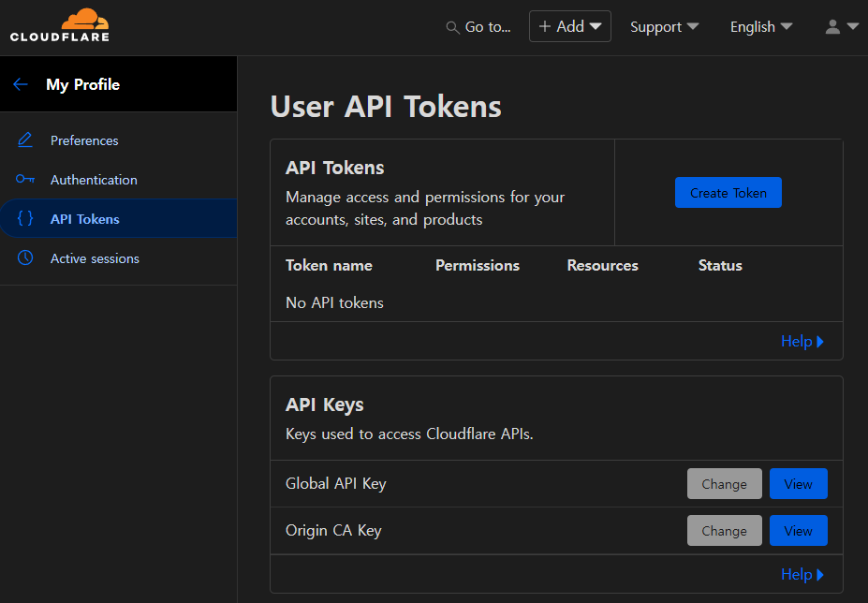Image resolution: width=868 pixels, height=603 pixels.
Task: Click the API Tokens curly braces icon
Action: pyautogui.click(x=25, y=219)
